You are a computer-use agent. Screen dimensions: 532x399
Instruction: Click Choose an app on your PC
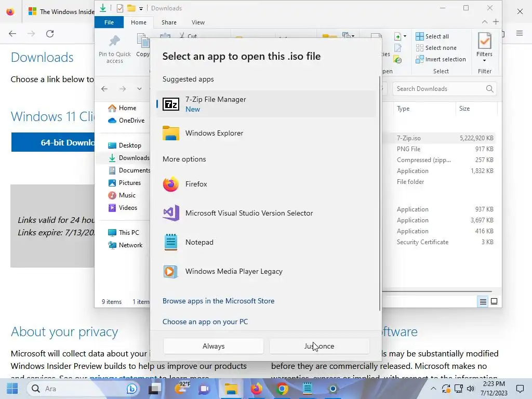click(x=205, y=322)
